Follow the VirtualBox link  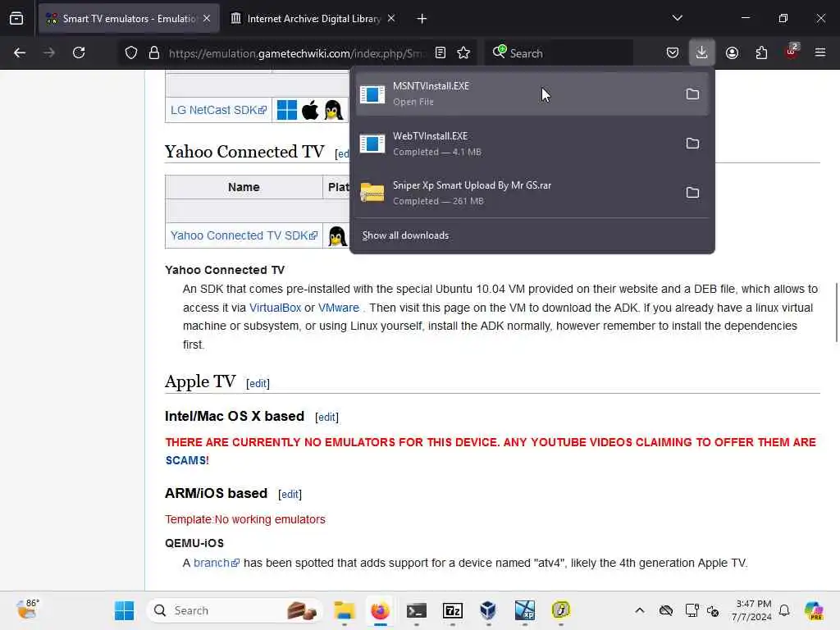tap(275, 308)
